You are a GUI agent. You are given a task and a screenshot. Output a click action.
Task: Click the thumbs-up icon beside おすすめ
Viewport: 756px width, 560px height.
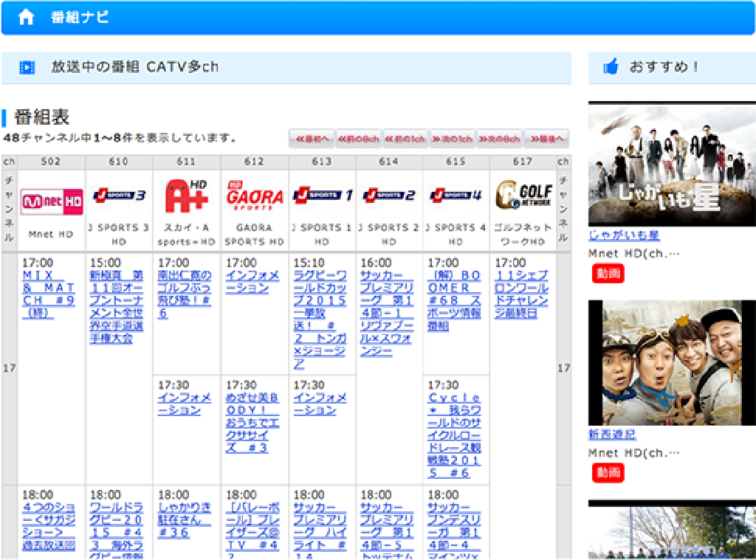tap(610, 68)
